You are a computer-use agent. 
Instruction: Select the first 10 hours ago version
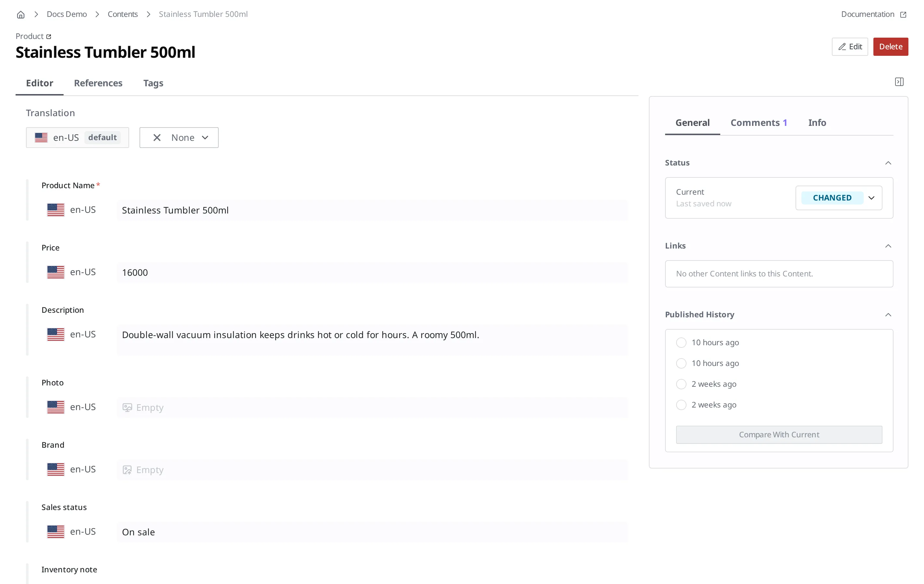tap(681, 342)
